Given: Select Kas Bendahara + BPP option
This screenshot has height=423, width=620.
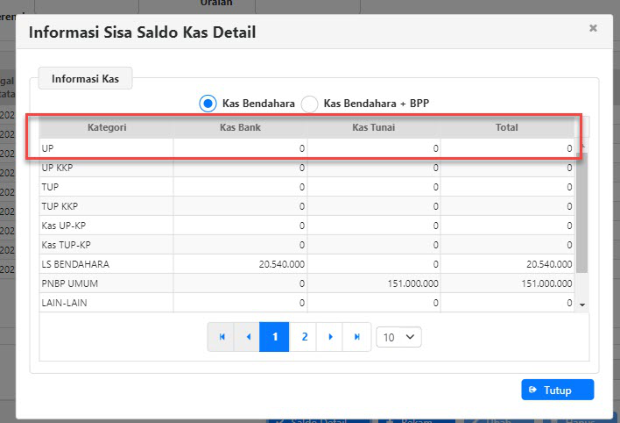Looking at the screenshot, I should tap(309, 103).
